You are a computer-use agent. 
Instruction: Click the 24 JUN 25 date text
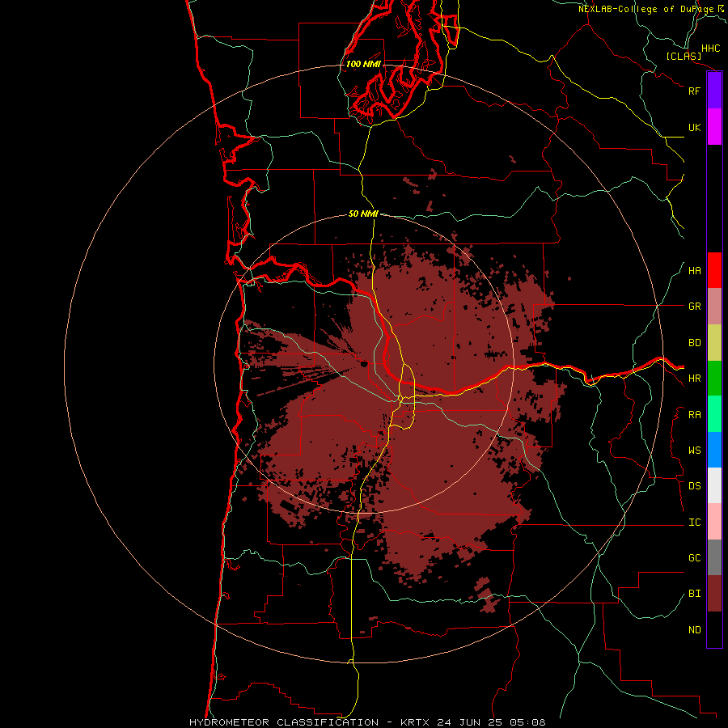click(x=469, y=722)
